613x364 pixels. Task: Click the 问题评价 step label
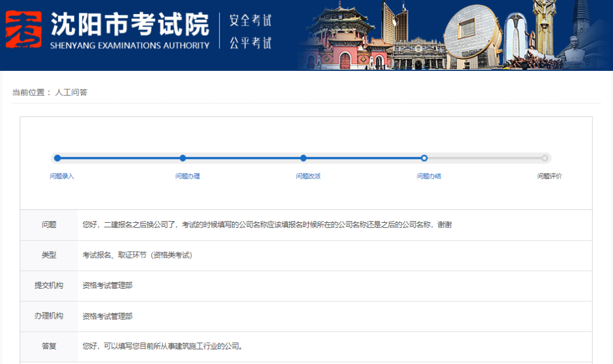click(549, 176)
